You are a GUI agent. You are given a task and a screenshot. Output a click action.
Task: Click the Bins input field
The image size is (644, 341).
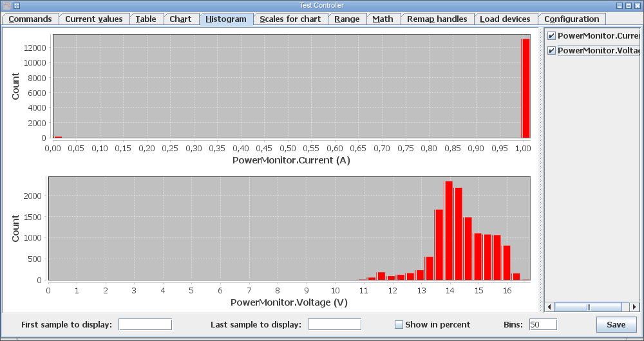click(543, 324)
